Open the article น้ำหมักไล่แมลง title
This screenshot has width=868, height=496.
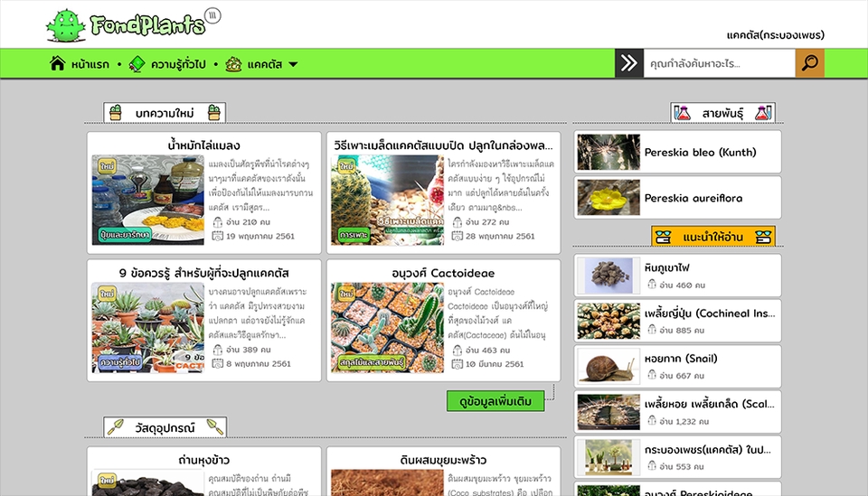(x=203, y=145)
